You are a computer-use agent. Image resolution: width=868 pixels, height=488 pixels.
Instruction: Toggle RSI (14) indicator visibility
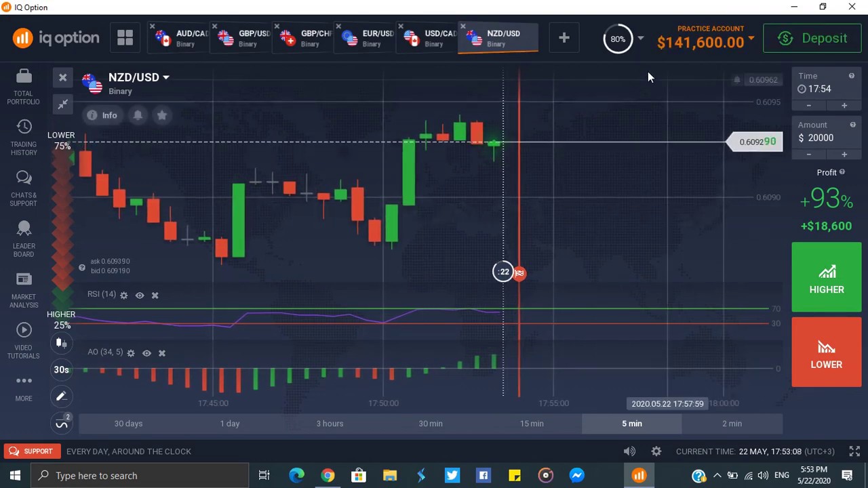coord(140,296)
